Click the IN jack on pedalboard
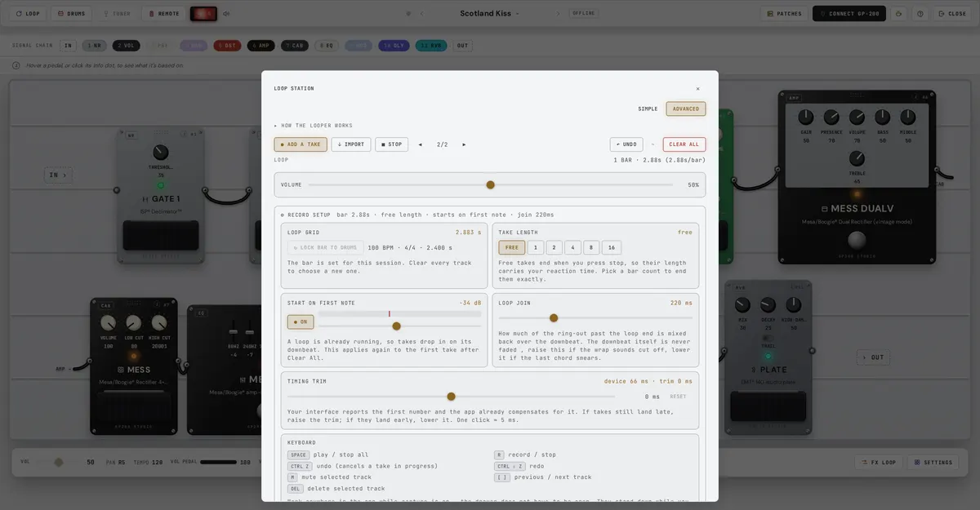Viewport: 980px width, 510px height. [58, 175]
